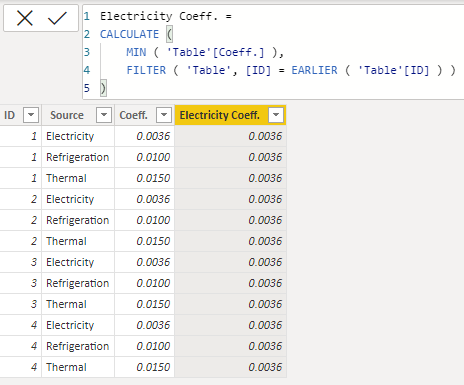Open the Source column filter dropdown
Viewport: 464px width, 385px height.
pos(104,115)
